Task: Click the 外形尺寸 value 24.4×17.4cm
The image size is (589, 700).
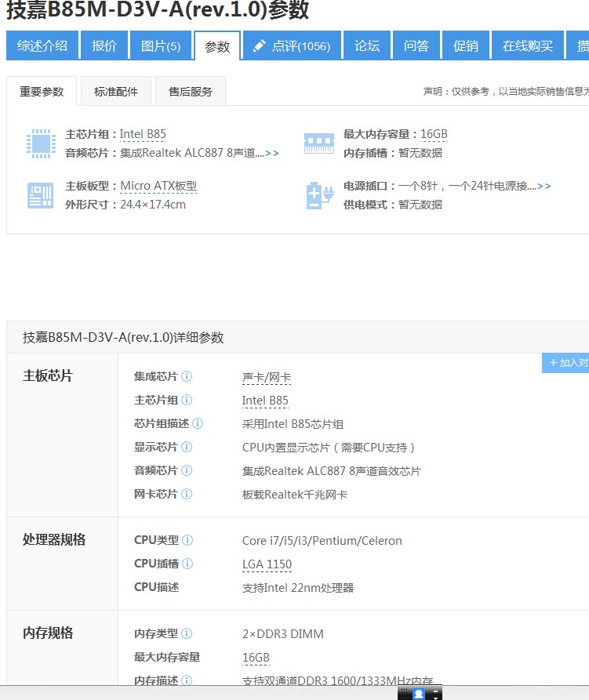Action: coord(153,205)
